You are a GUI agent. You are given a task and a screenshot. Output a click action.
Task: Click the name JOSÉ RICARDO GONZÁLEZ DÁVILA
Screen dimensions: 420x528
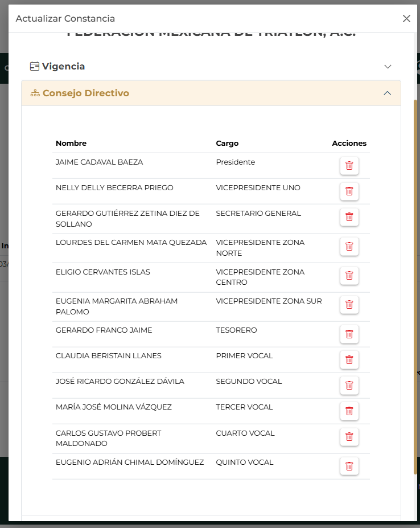120,381
